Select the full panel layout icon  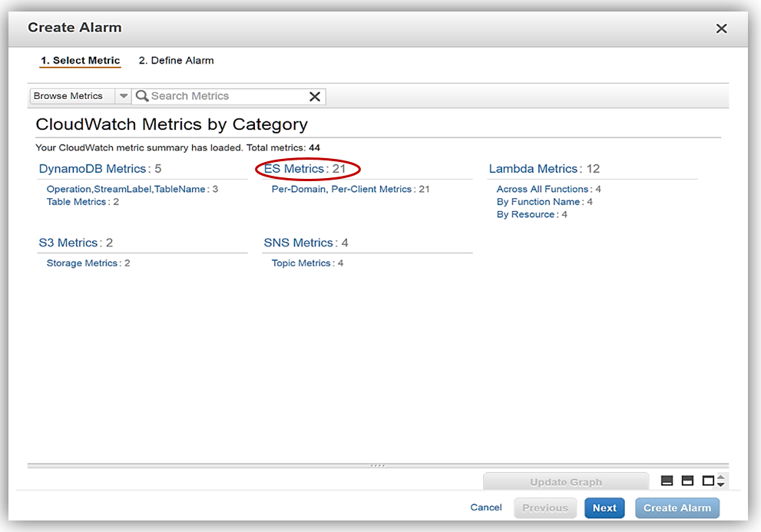[x=708, y=481]
